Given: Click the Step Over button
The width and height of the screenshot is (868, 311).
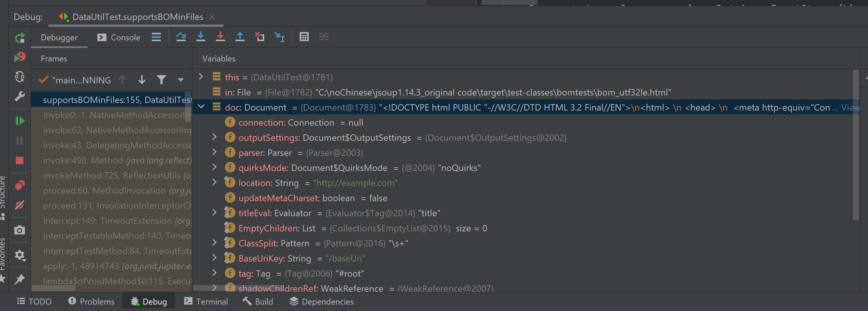Looking at the screenshot, I should point(181,37).
